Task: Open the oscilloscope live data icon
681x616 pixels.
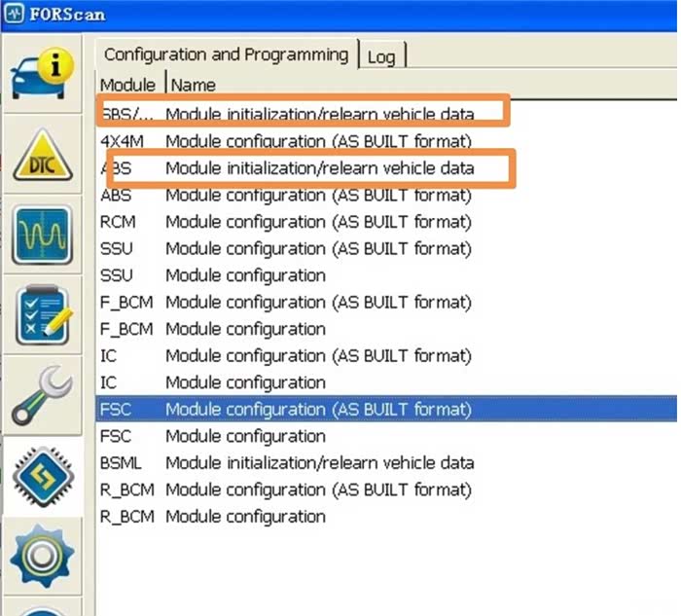Action: coord(43,235)
